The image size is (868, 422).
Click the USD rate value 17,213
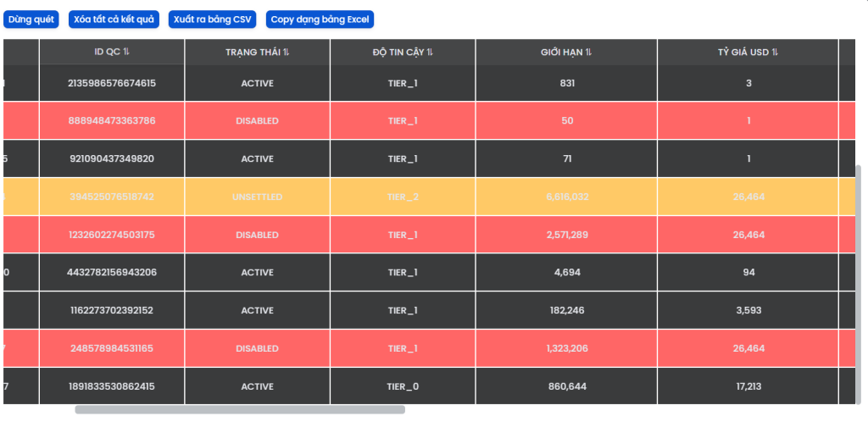click(748, 386)
